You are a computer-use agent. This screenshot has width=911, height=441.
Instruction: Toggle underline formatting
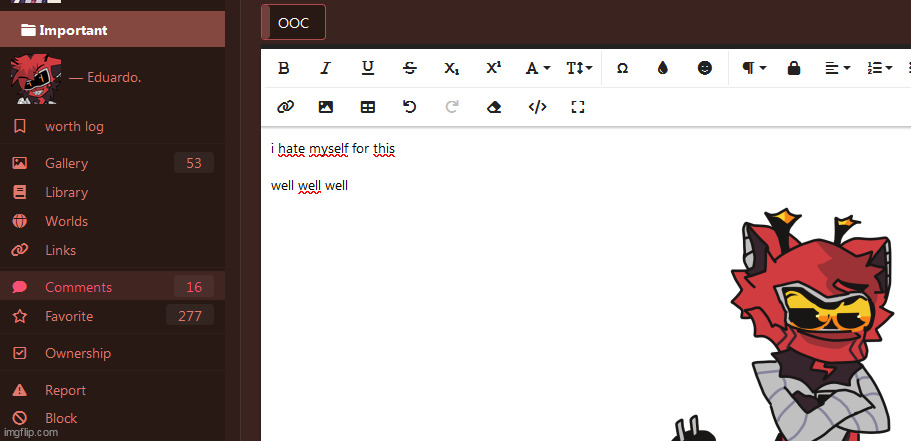click(x=367, y=68)
